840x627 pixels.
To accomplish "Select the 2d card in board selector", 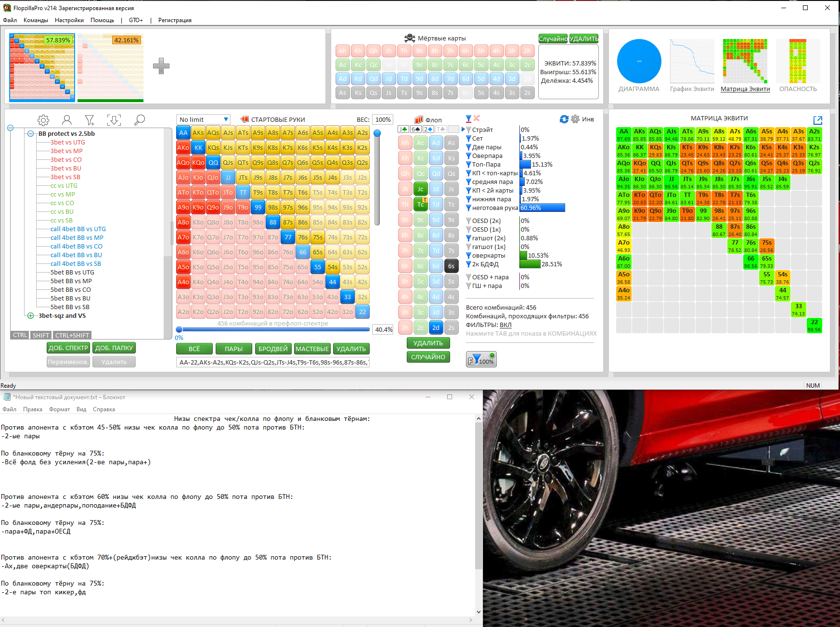I will (436, 327).
